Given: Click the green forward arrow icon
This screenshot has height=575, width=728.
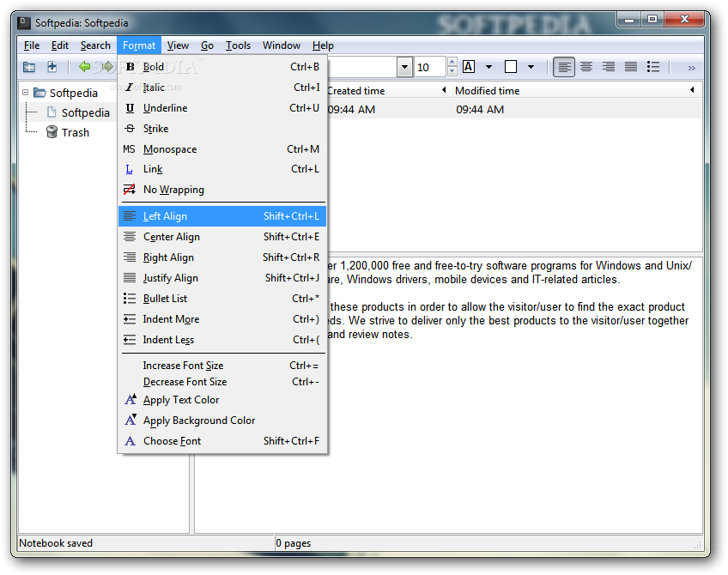Looking at the screenshot, I should [x=107, y=67].
